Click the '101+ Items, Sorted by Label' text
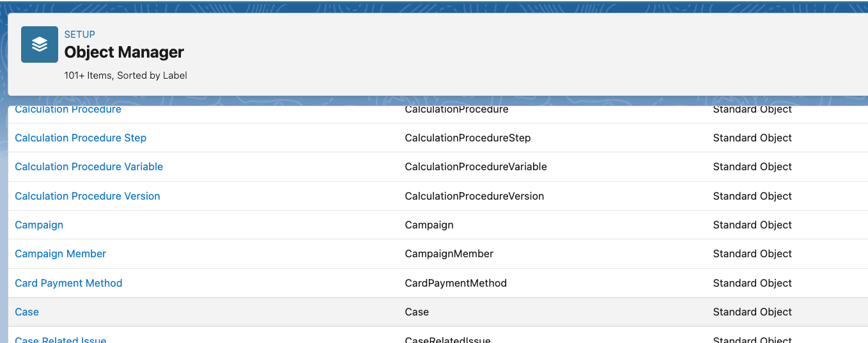 [x=125, y=76]
